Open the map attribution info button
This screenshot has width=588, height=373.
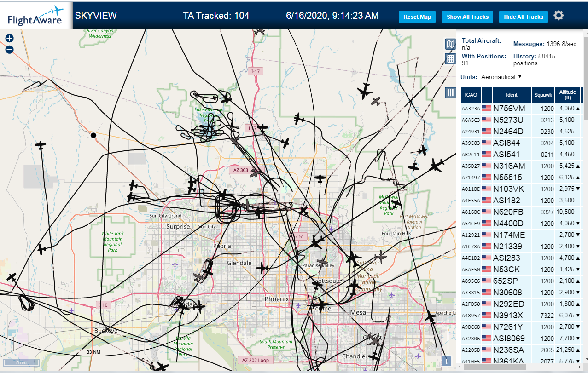(x=446, y=361)
